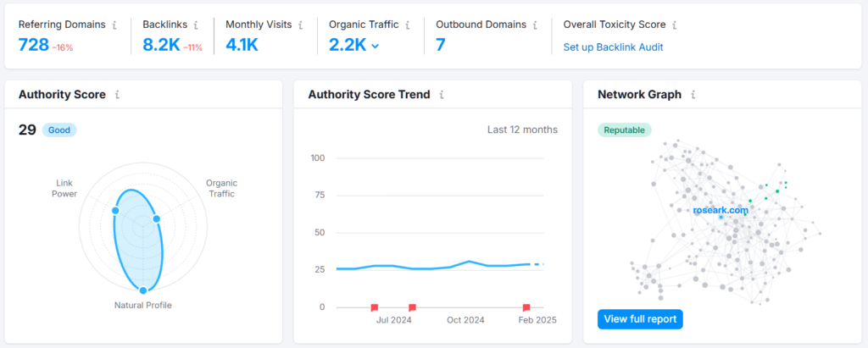Click the first red flag marker before Jul 2024
The height and width of the screenshot is (348, 868).
pos(374,307)
